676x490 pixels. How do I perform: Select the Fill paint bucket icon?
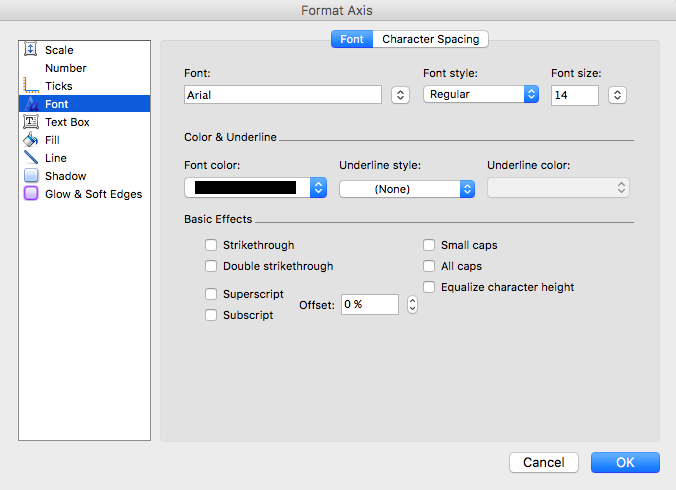(30, 140)
